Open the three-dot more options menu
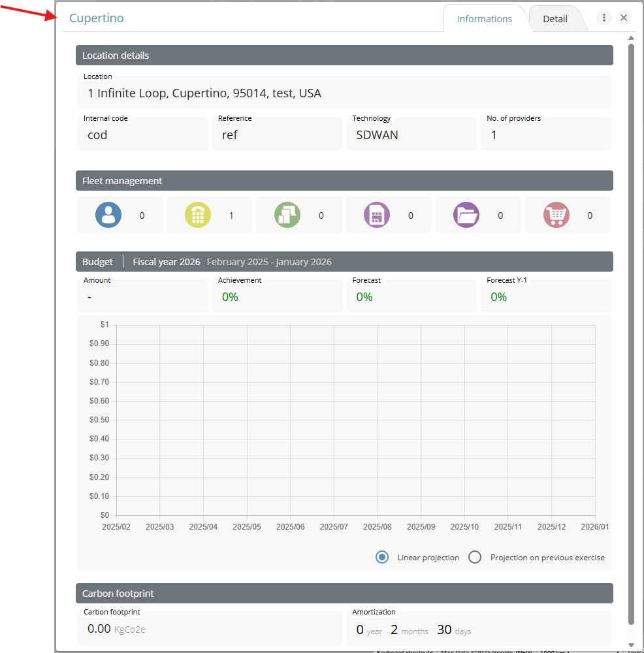 pyautogui.click(x=604, y=18)
